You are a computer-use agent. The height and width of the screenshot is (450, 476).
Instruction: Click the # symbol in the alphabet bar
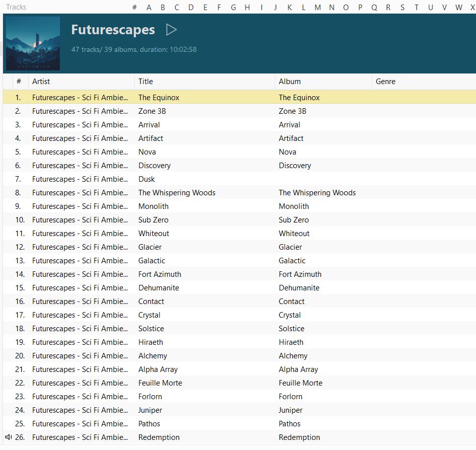tap(134, 7)
